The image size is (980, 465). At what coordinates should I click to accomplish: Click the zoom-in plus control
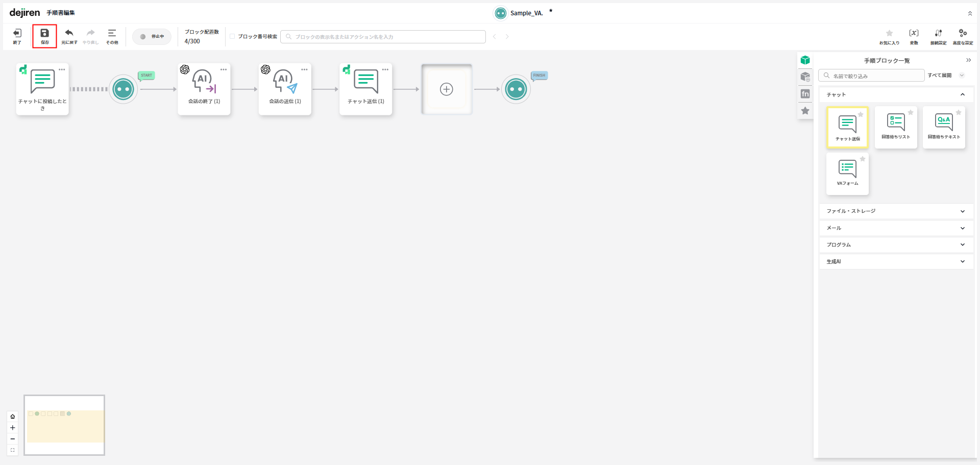[x=13, y=428]
